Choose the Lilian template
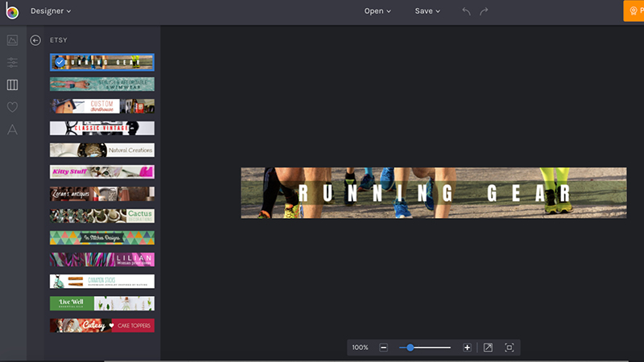Viewport: 644px width, 362px height. [102, 259]
